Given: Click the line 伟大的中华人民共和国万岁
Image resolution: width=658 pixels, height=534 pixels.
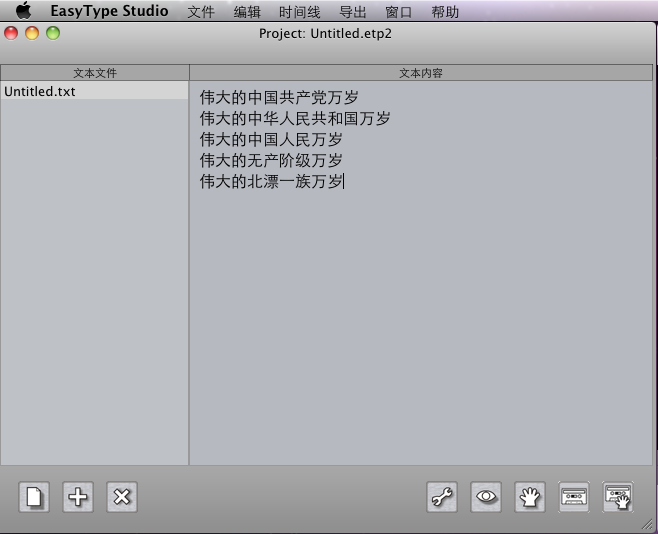Looking at the screenshot, I should tap(295, 118).
